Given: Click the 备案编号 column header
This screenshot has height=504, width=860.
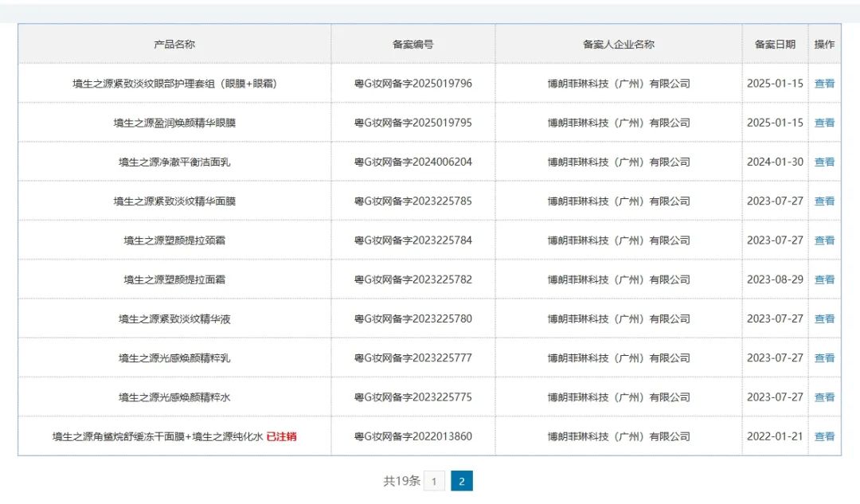Looking at the screenshot, I should tap(413, 45).
